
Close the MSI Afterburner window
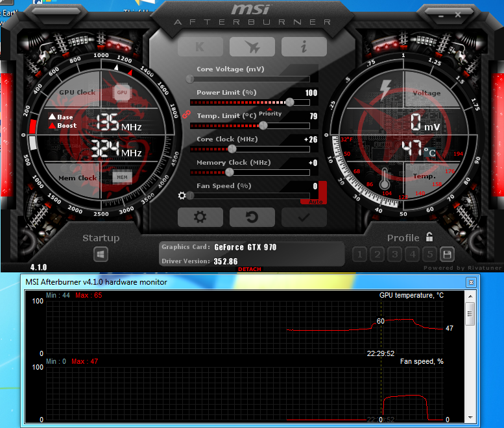[458, 15]
